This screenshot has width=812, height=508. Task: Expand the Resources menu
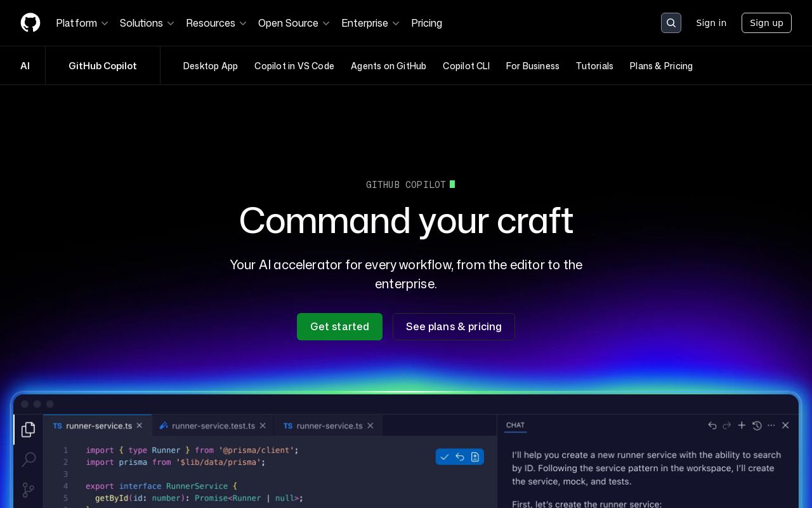[x=216, y=23]
